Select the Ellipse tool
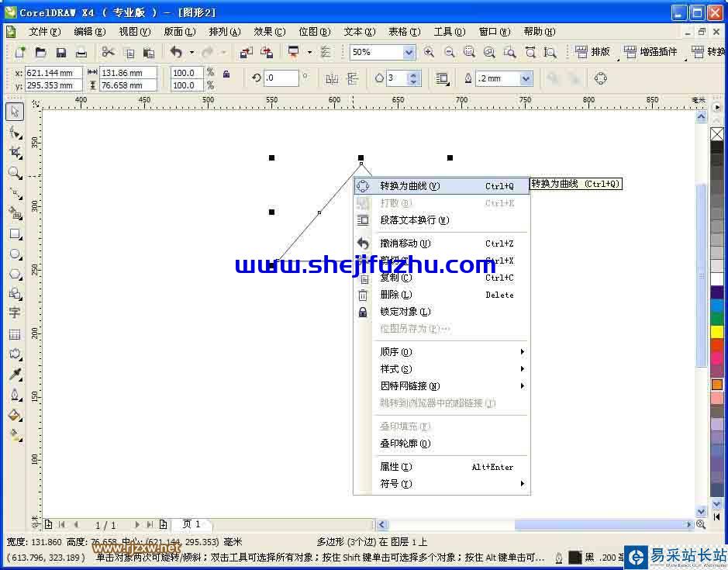The height and width of the screenshot is (570, 728). [15, 254]
